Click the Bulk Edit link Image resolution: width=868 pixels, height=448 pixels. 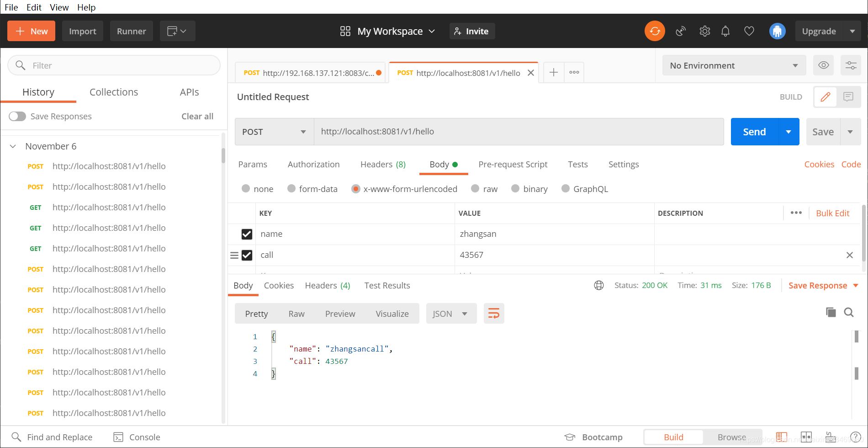coord(832,213)
